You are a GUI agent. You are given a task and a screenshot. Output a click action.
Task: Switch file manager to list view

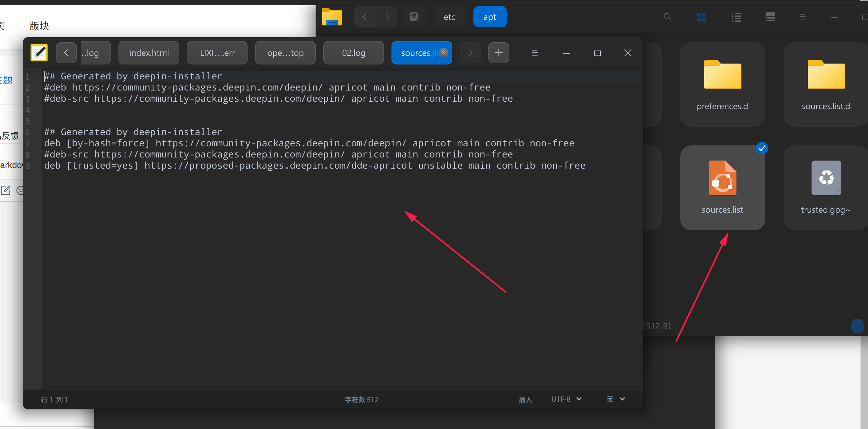click(x=736, y=17)
